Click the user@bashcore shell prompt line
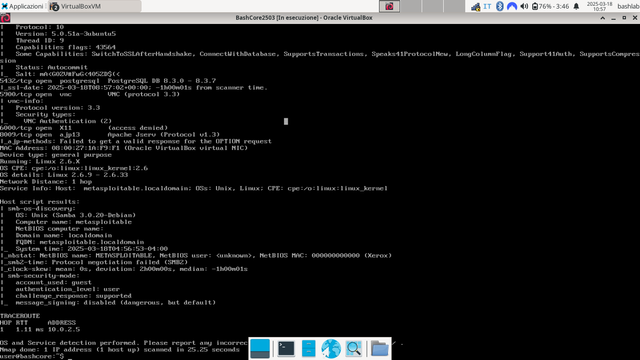The width and height of the screenshot is (640, 360). (32, 356)
